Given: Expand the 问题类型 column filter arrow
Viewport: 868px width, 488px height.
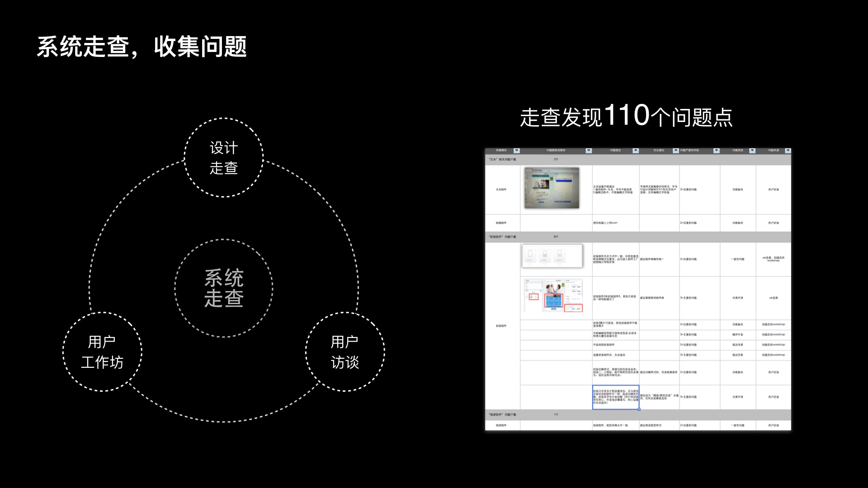Looking at the screenshot, I should pyautogui.click(x=752, y=150).
